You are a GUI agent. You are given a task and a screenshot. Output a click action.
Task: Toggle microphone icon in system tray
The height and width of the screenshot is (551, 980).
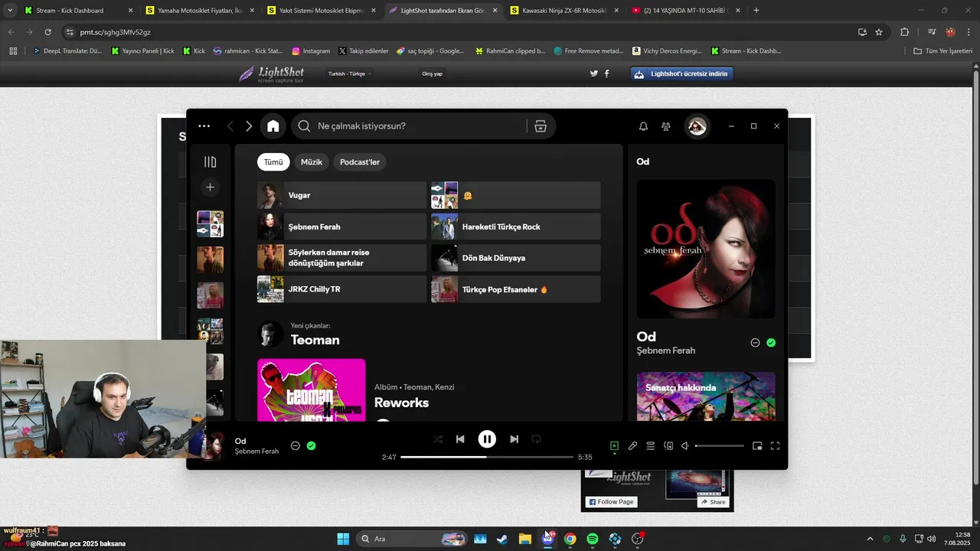pyautogui.click(x=903, y=539)
